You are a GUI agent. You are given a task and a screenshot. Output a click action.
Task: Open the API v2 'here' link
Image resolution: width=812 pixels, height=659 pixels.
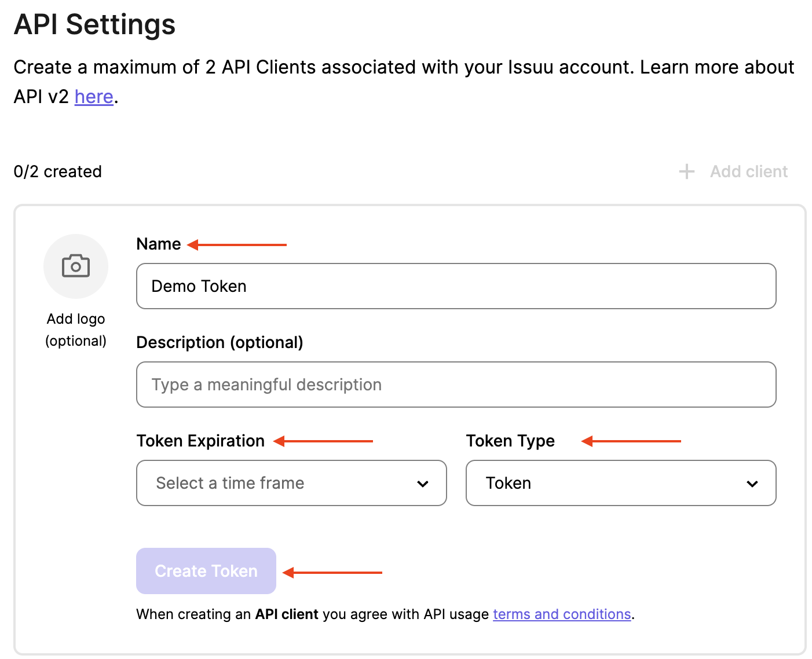click(x=93, y=97)
